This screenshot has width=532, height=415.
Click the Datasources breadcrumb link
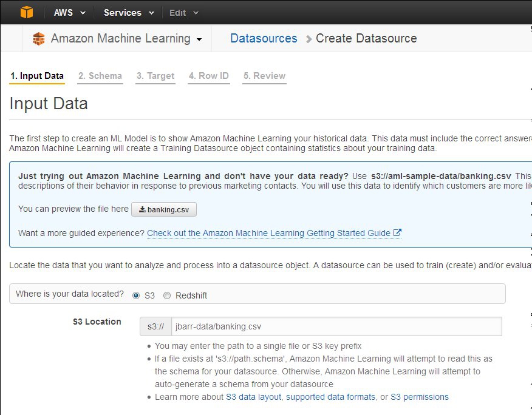point(264,38)
